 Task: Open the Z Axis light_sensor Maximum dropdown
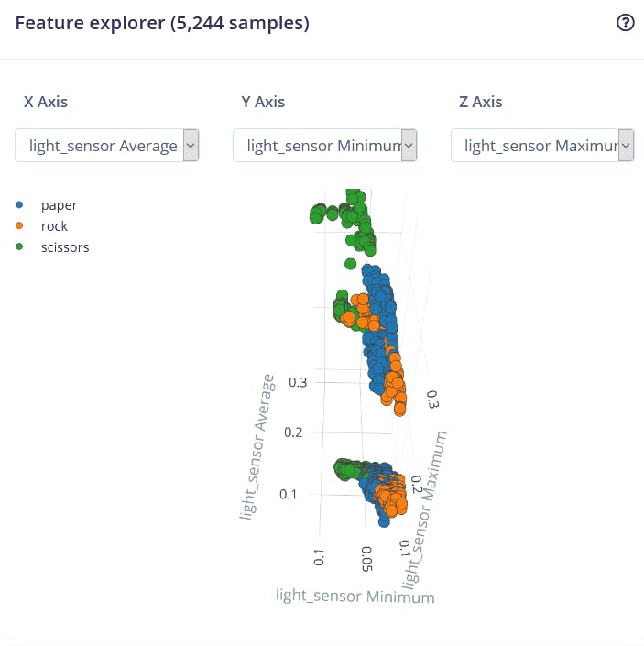[543, 145]
